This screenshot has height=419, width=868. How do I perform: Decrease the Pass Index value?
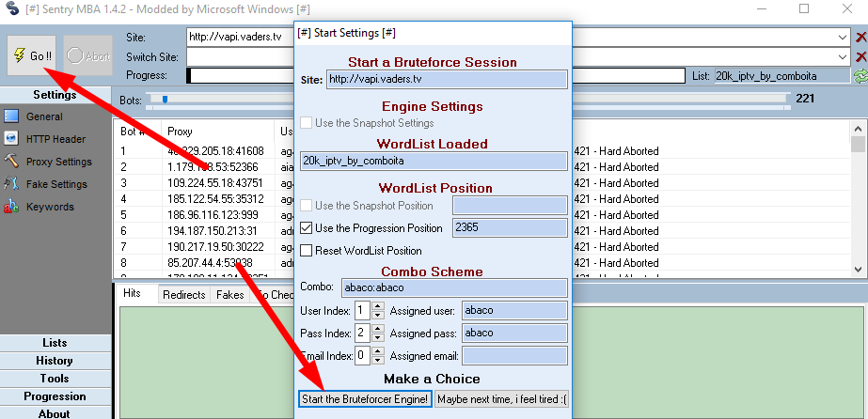coord(377,337)
